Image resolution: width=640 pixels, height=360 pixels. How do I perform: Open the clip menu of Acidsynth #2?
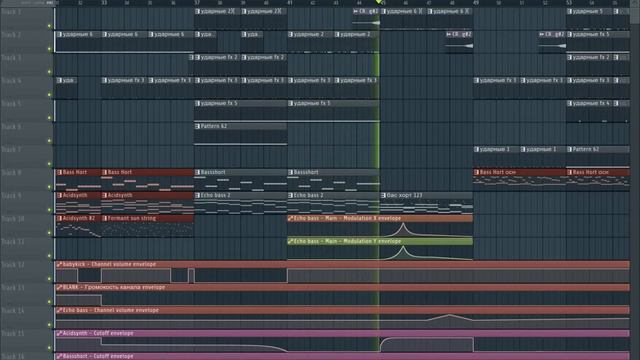[59, 218]
